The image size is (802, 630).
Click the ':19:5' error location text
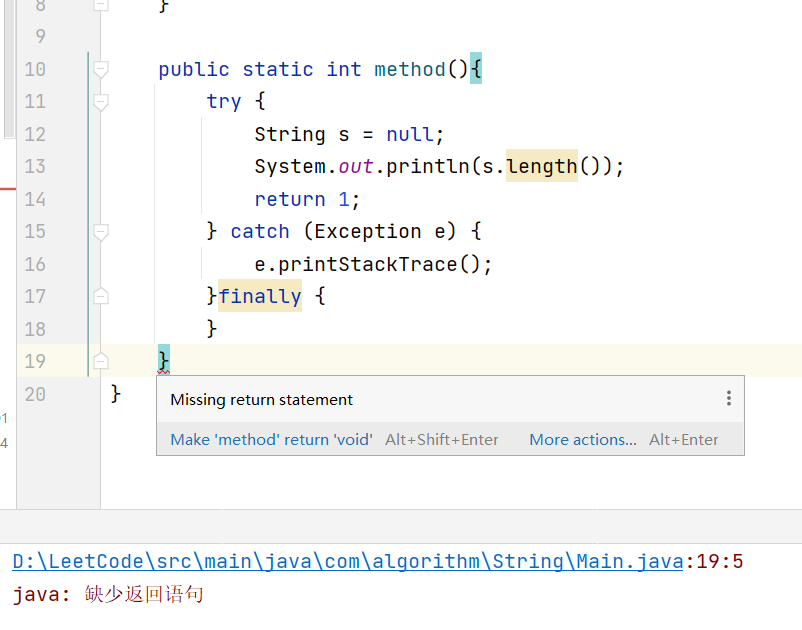point(714,561)
